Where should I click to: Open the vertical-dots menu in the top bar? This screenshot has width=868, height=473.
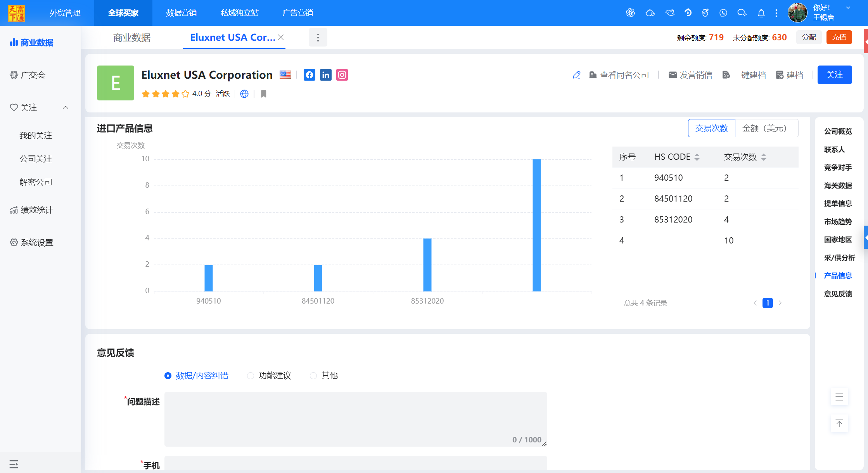776,13
